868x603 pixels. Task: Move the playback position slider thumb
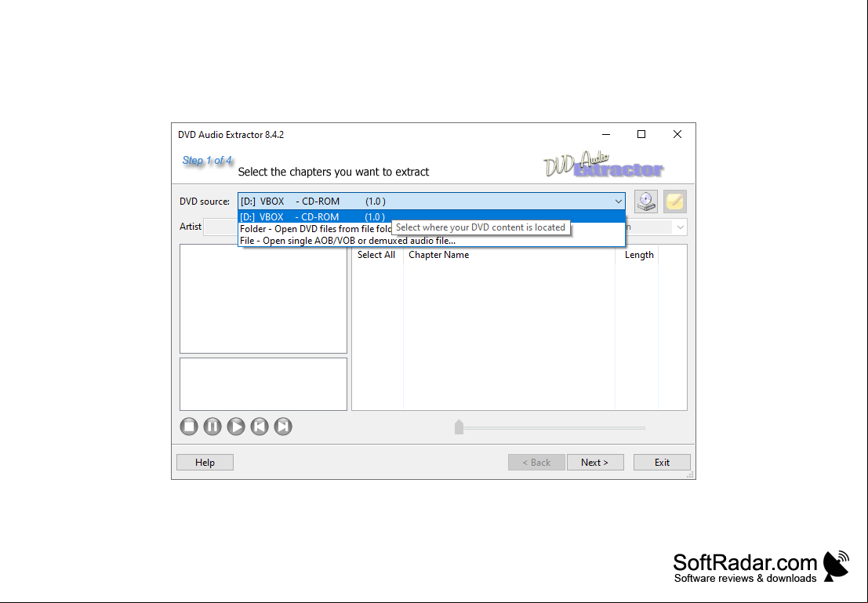(x=459, y=427)
